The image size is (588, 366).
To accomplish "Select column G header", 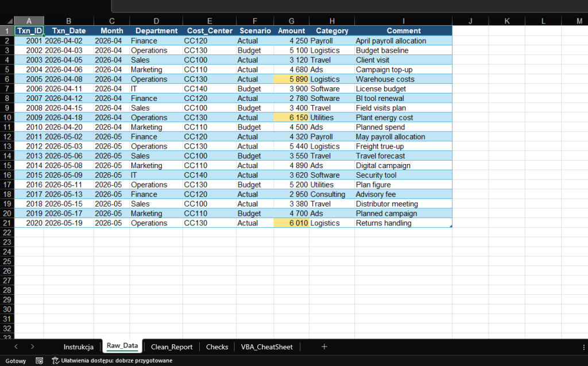I will (x=292, y=21).
